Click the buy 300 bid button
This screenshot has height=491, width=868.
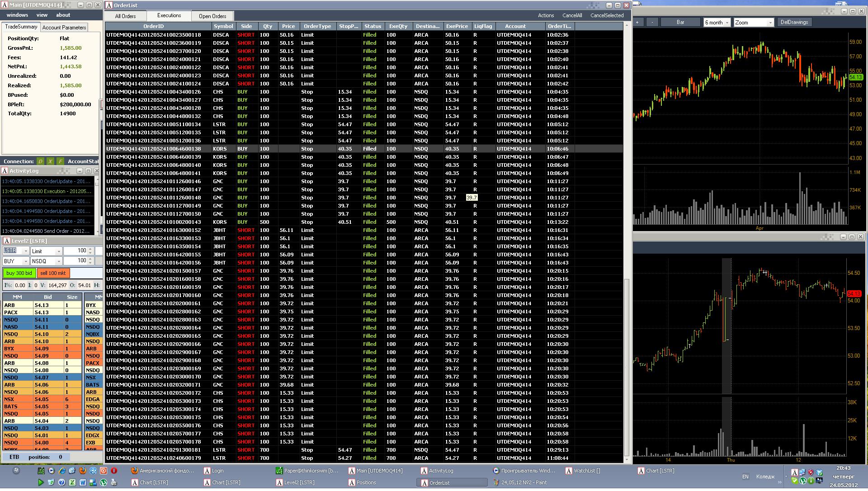pos(19,273)
